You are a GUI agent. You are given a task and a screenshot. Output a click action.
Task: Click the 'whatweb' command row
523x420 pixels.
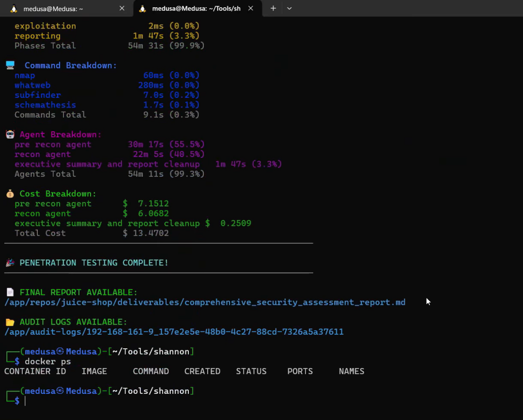(x=107, y=85)
